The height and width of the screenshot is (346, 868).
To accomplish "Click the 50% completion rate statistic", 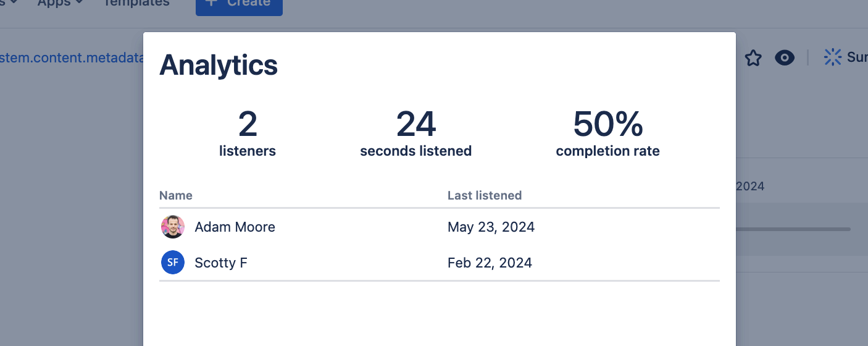I will pyautogui.click(x=607, y=133).
